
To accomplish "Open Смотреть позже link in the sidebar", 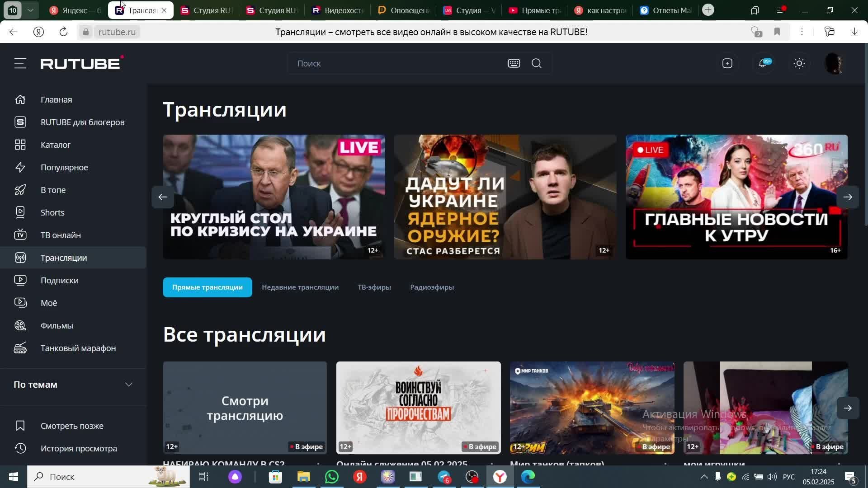I will coord(72,426).
